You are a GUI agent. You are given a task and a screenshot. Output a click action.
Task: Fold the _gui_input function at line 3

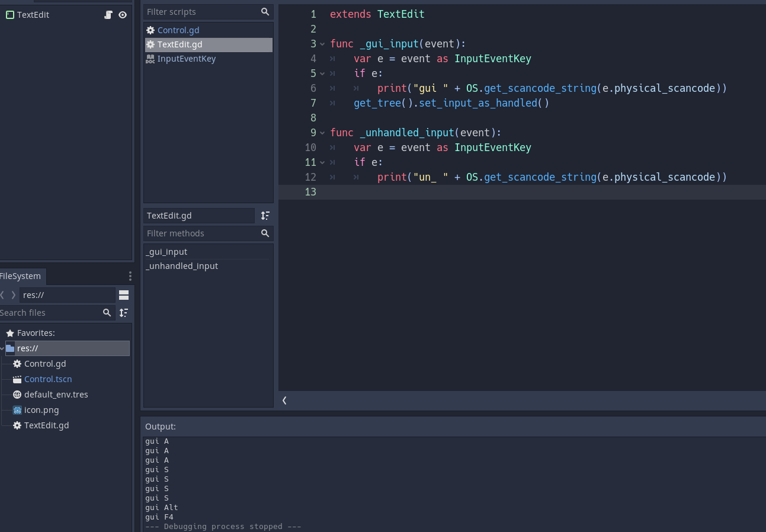(322, 44)
